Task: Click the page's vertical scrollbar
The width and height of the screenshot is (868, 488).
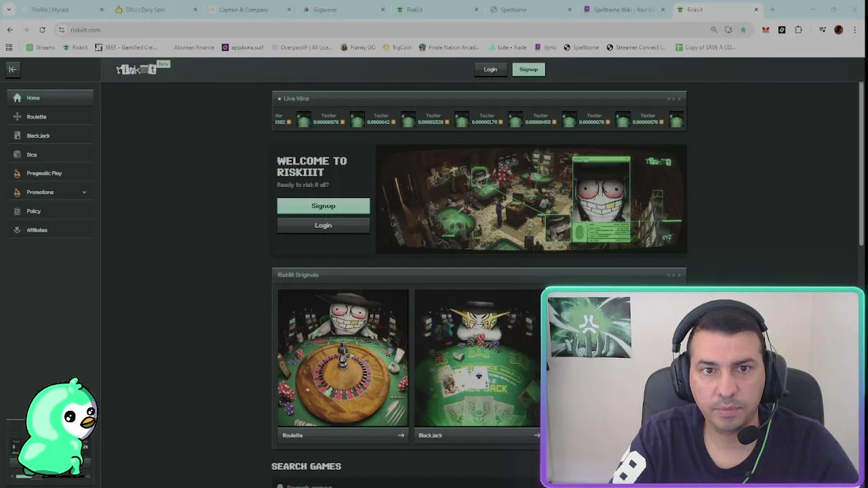Action: 862,163
